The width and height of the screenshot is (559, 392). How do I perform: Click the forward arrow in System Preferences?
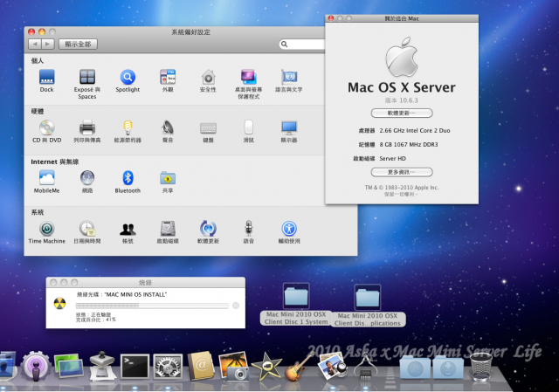click(48, 45)
